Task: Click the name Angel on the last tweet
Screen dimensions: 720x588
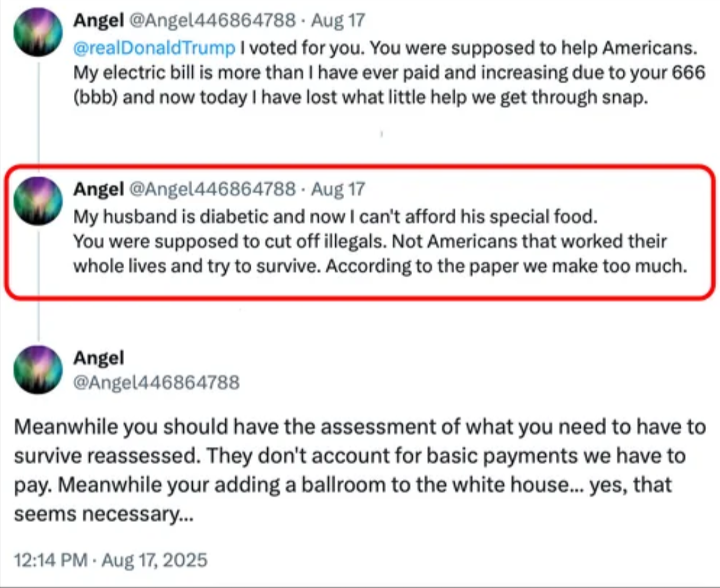Action: click(98, 358)
